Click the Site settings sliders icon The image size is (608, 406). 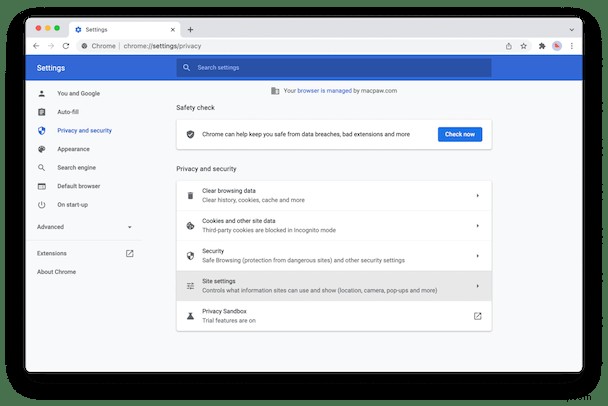coord(190,286)
